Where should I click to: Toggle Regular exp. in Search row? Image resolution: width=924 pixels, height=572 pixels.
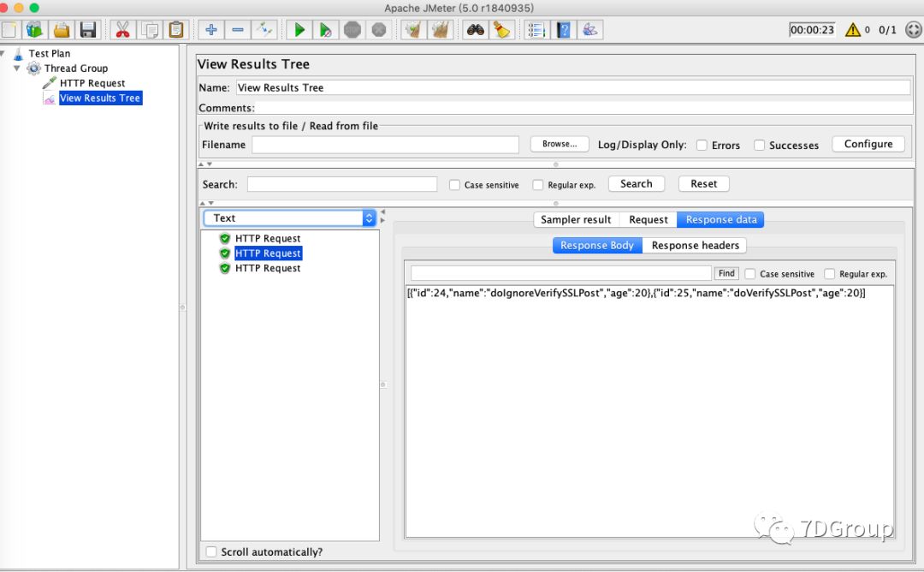[x=537, y=185]
